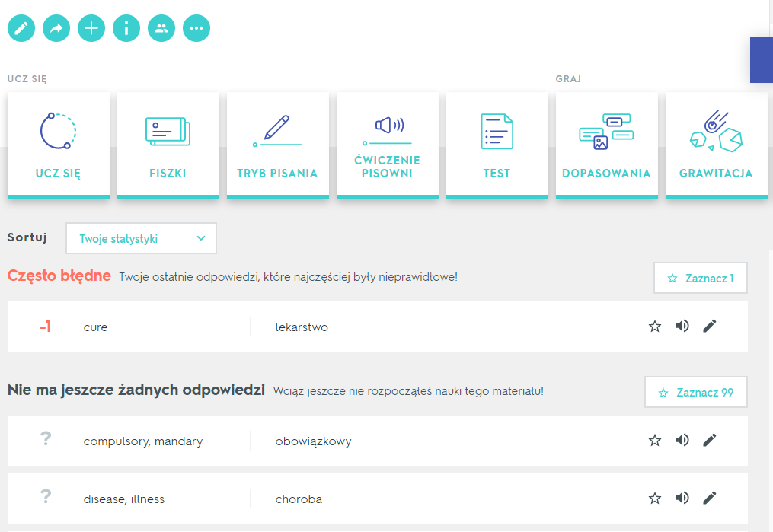Click the pencil edit set icon

tap(21, 29)
